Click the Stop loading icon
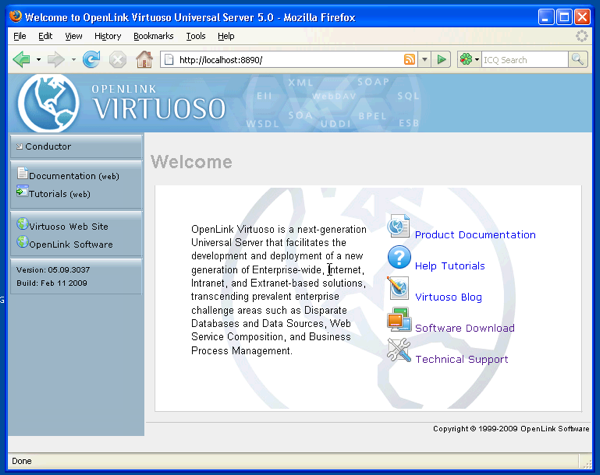600x475 pixels. 117,60
